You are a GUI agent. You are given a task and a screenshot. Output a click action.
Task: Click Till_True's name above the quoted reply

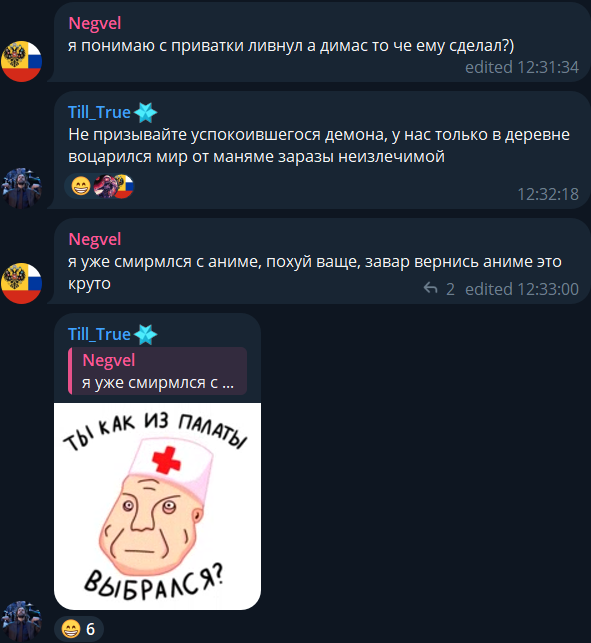click(x=99, y=334)
